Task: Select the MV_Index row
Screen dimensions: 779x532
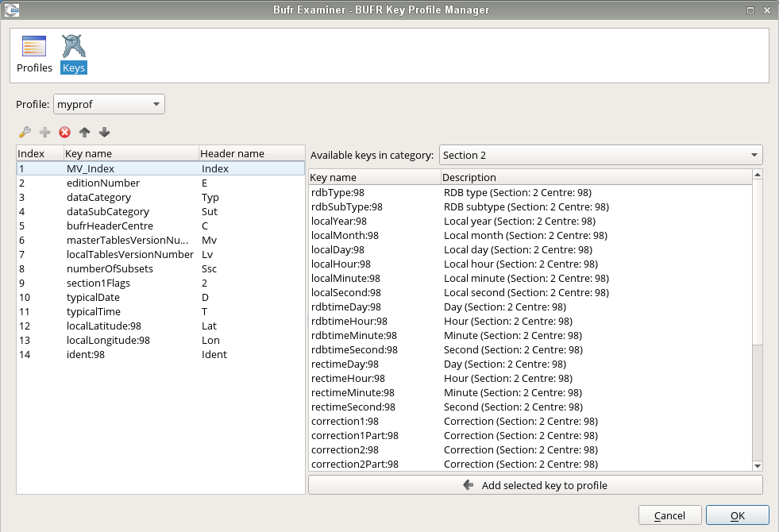Action: 160,168
